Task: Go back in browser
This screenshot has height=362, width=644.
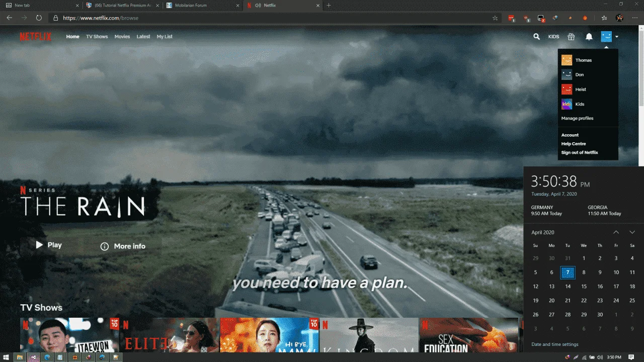Action: 9,18
